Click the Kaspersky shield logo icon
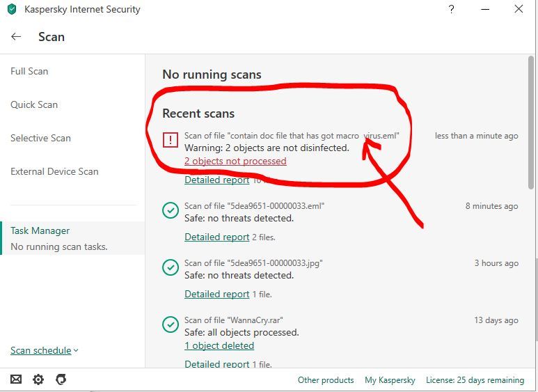The image size is (538, 392). [12, 9]
